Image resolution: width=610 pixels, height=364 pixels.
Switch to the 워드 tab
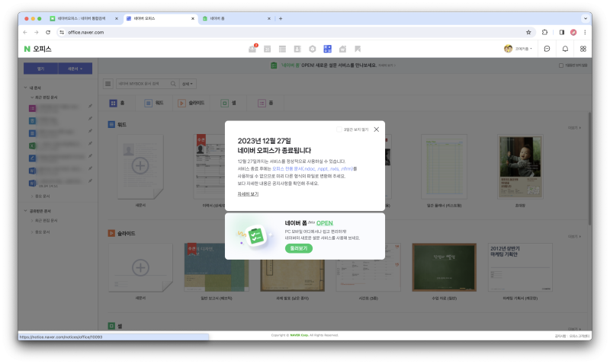154,103
